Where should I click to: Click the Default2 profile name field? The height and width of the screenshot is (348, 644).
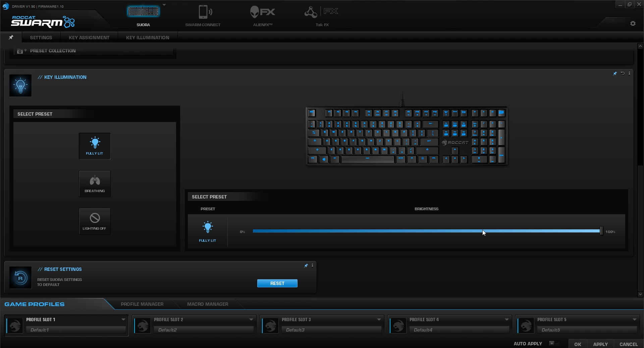point(204,330)
